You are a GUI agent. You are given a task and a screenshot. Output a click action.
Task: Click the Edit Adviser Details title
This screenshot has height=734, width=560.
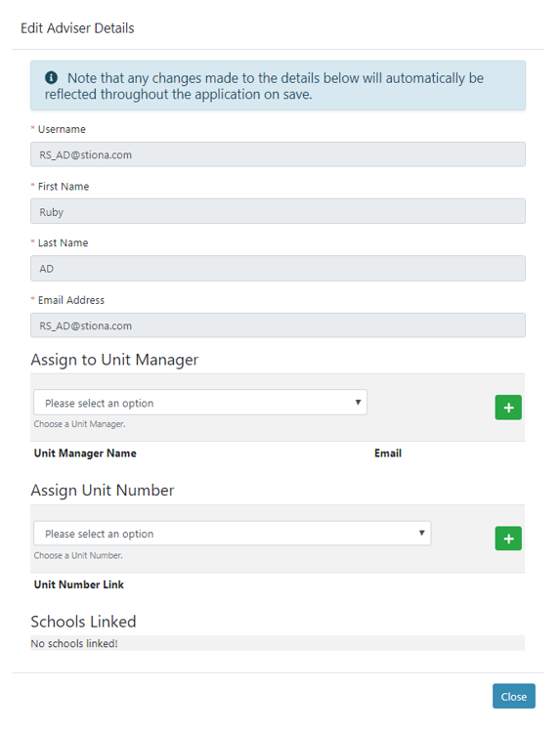click(77, 28)
